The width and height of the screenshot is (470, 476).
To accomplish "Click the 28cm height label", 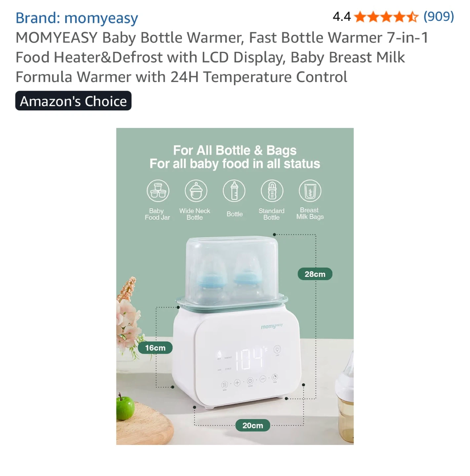I will tap(315, 274).
